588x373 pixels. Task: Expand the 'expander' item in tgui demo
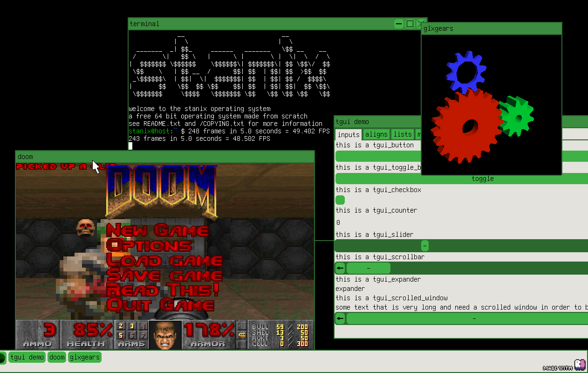[350, 289]
